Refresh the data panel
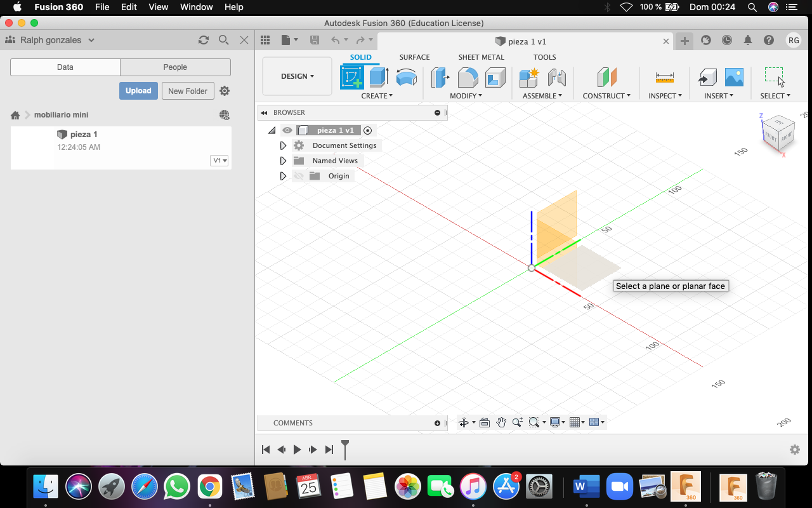 coord(204,40)
